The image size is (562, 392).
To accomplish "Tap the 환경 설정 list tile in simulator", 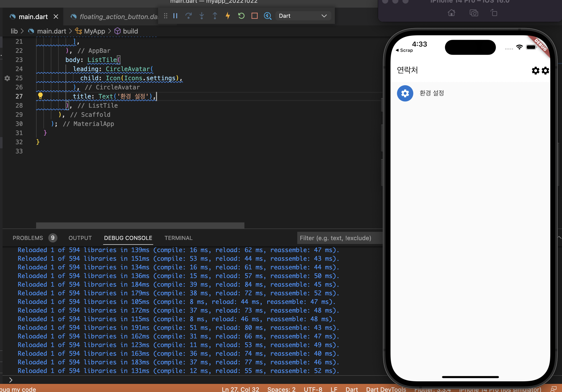I will (x=432, y=93).
